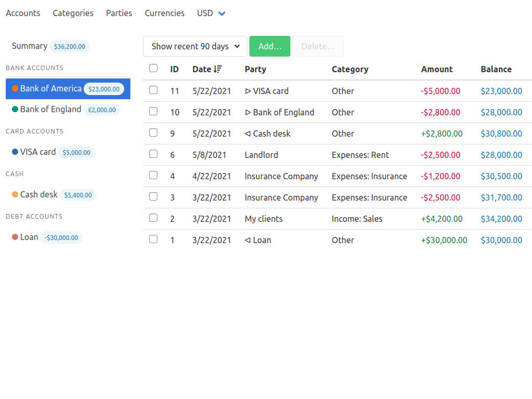Image resolution: width=532 pixels, height=399 pixels.
Task: Go to the Parties menu item
Action: click(119, 13)
